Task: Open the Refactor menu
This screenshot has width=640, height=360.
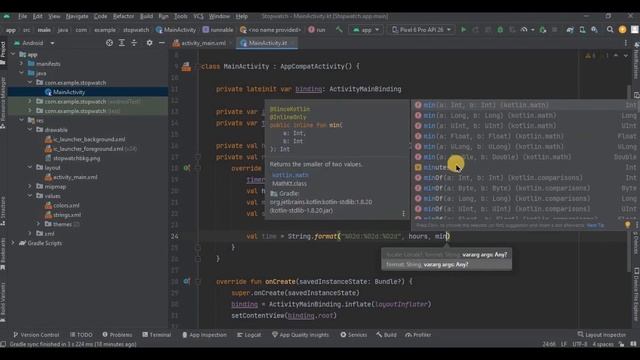Action: (123, 16)
